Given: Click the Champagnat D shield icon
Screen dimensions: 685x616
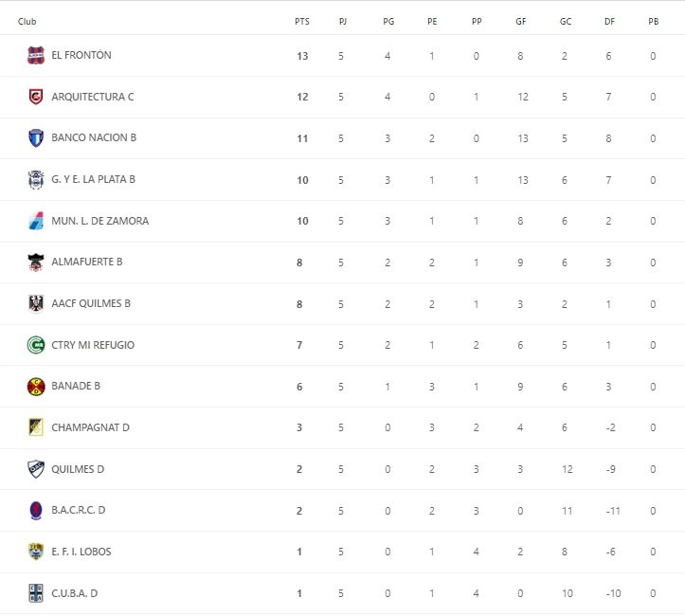Looking at the screenshot, I should point(36,427).
